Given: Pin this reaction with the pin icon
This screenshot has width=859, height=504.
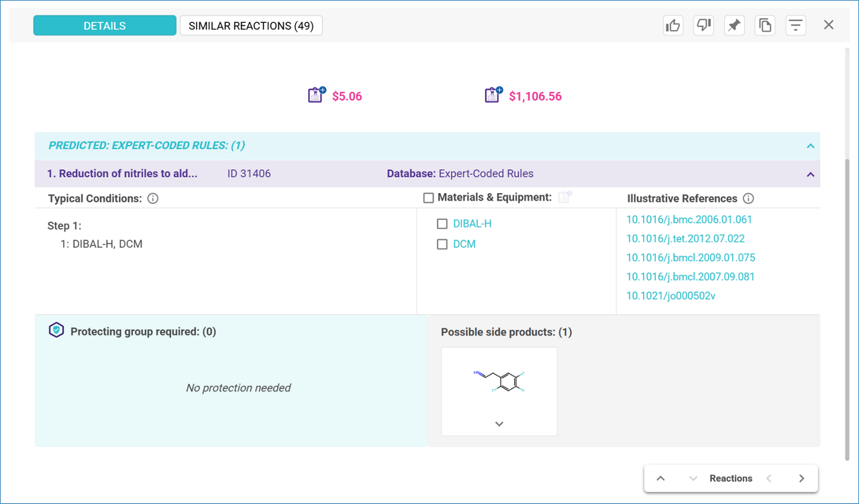Looking at the screenshot, I should (734, 26).
